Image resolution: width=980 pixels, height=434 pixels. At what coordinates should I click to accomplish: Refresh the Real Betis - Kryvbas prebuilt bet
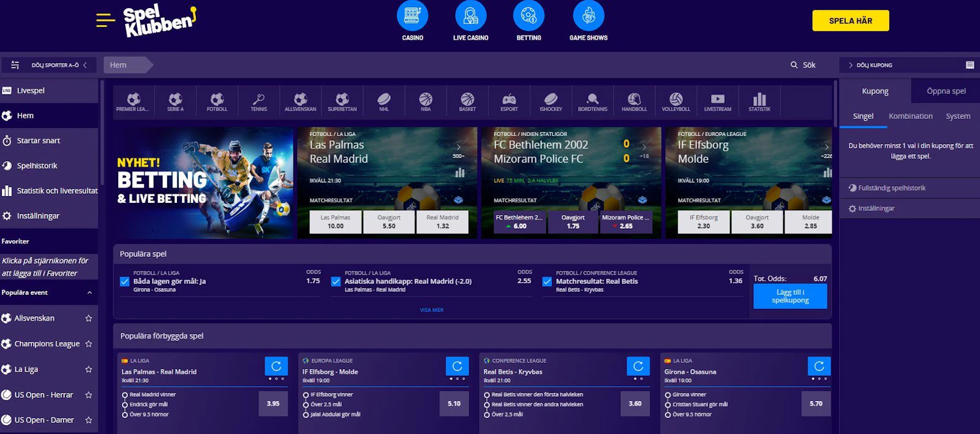638,366
